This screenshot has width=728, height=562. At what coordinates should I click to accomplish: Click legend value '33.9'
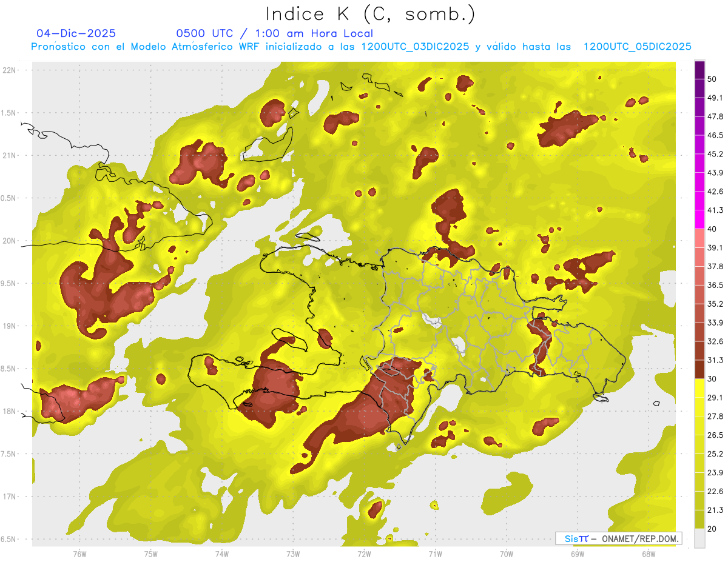pyautogui.click(x=715, y=323)
